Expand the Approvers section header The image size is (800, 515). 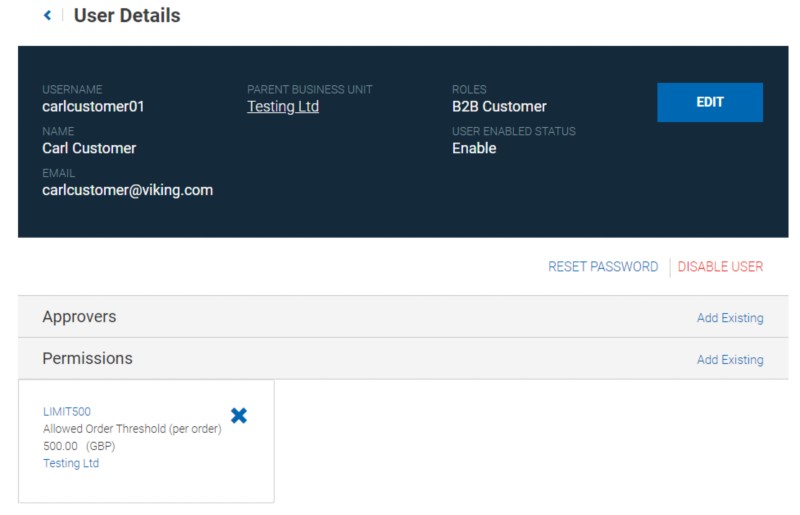point(79,317)
